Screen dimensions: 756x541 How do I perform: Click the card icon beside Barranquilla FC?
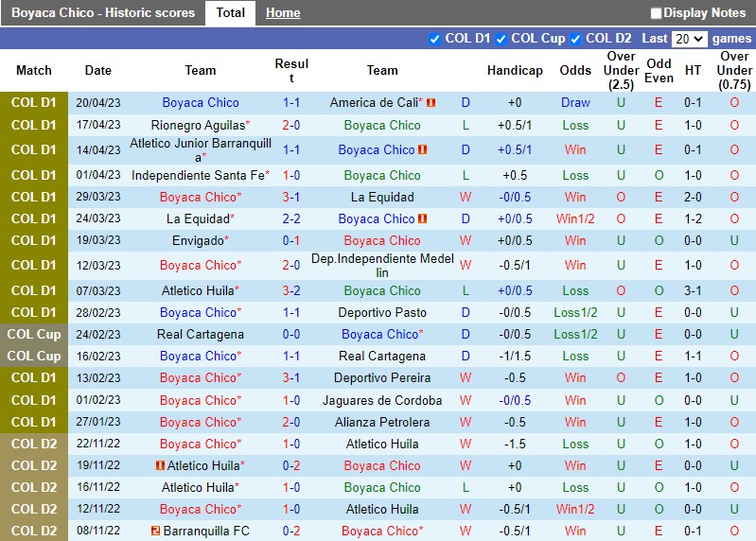coord(155,531)
